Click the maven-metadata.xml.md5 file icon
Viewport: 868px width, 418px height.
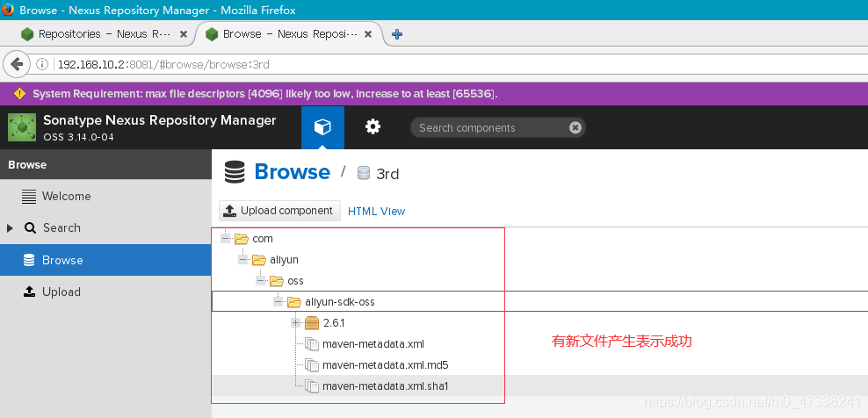tap(312, 364)
